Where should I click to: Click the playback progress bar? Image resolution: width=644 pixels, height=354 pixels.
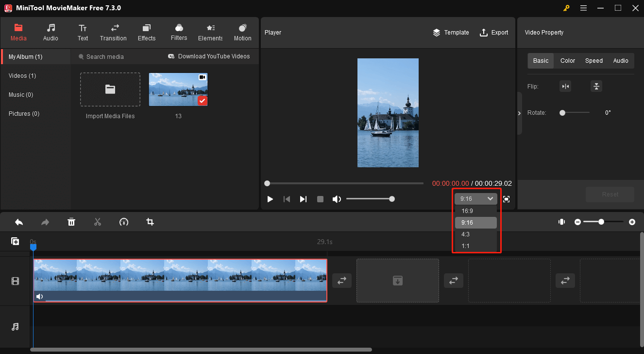click(345, 183)
